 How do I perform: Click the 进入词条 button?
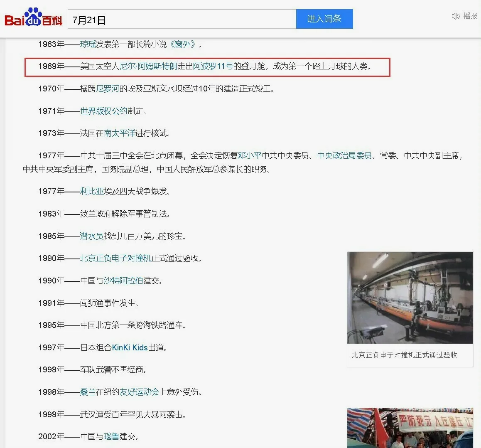(x=324, y=19)
